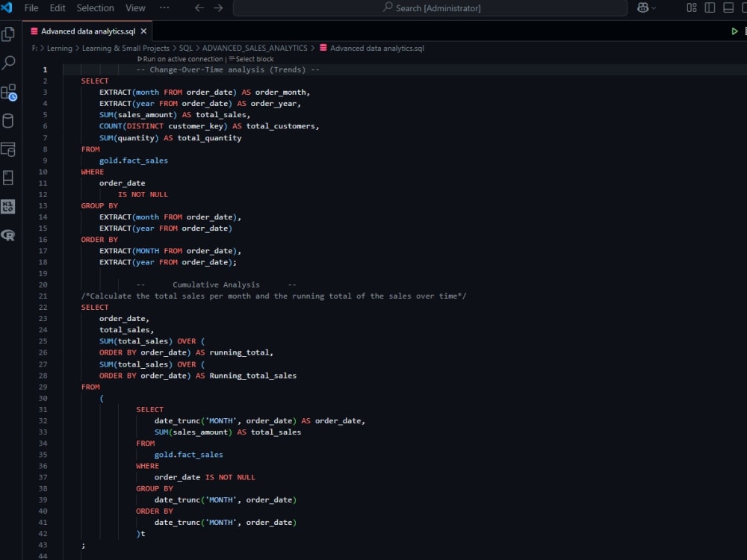The width and height of the screenshot is (747, 560).
Task: Click the WHERE keyword on line 10
Action: click(x=93, y=172)
